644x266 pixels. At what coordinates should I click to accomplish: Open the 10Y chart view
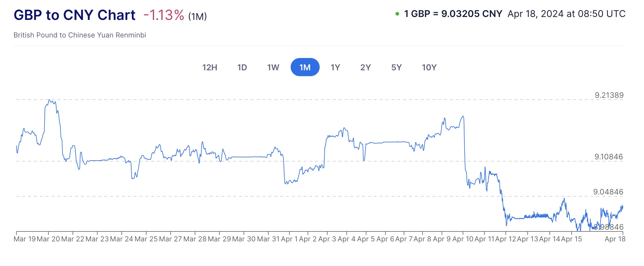(429, 67)
